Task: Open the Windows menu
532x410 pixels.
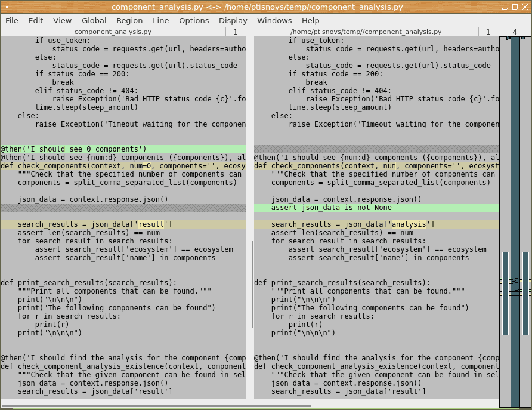Action: pyautogui.click(x=274, y=21)
